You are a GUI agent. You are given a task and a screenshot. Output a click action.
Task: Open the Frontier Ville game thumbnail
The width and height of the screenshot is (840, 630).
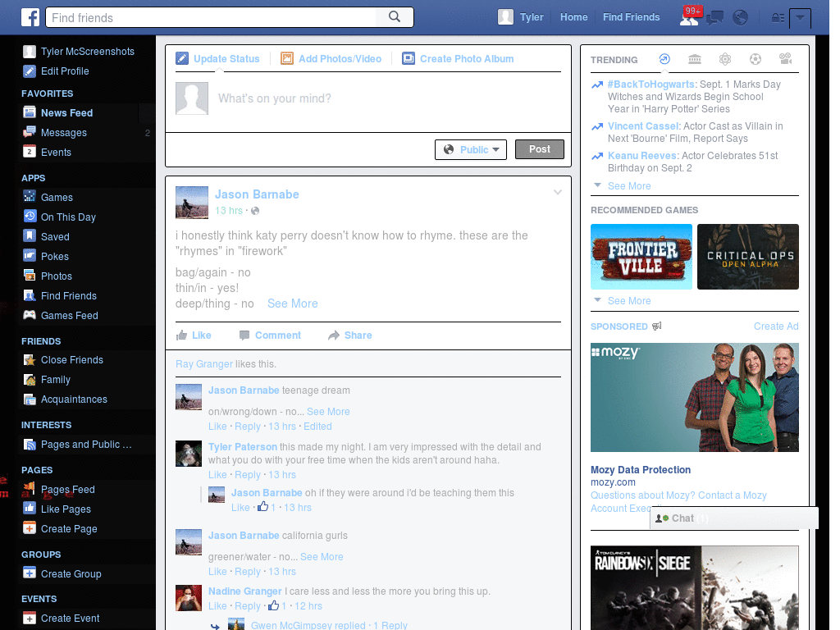point(641,257)
